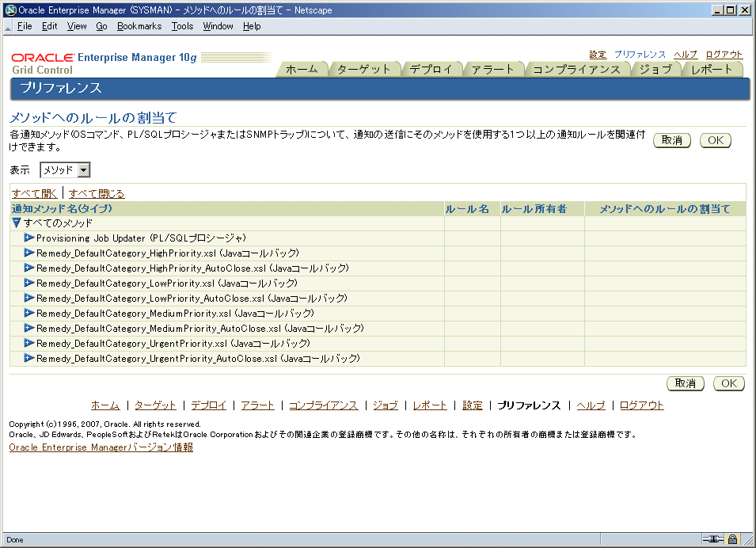Click the プリファレンス link at top right
The image size is (756, 548).
tap(640, 55)
